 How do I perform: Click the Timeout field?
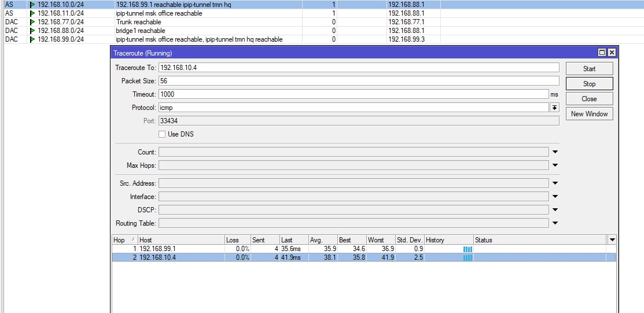point(353,94)
